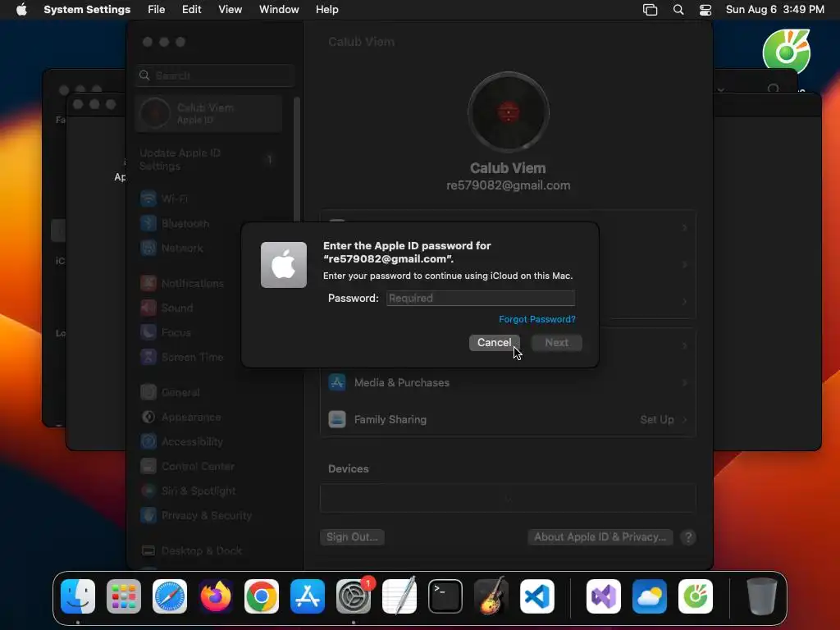Click Set Up for Family Sharing
This screenshot has width=840, height=630.
(x=657, y=419)
